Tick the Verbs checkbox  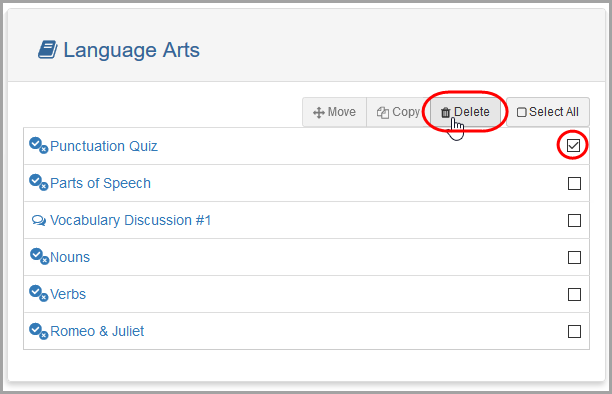pos(574,294)
